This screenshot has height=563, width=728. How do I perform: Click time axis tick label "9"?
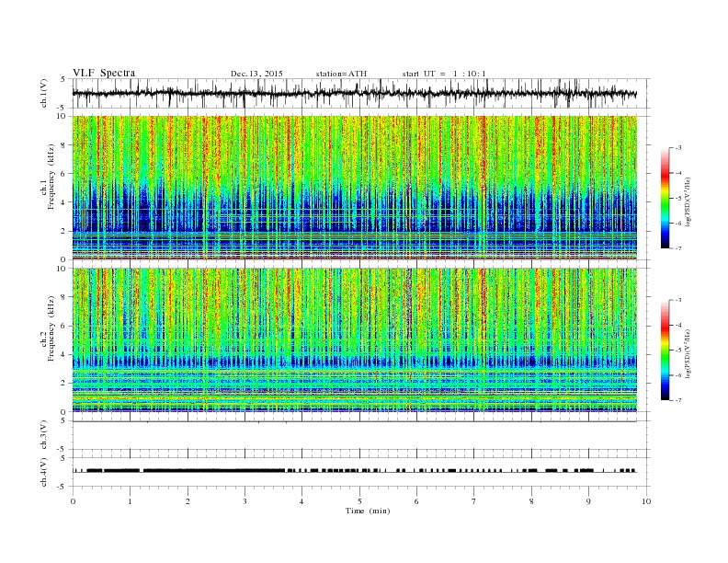pyautogui.click(x=588, y=501)
